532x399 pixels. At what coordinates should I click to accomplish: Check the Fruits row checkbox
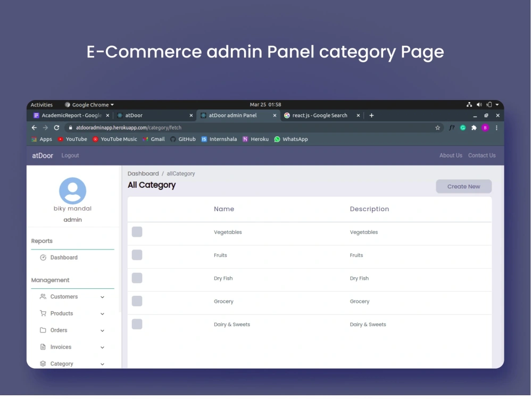point(137,255)
